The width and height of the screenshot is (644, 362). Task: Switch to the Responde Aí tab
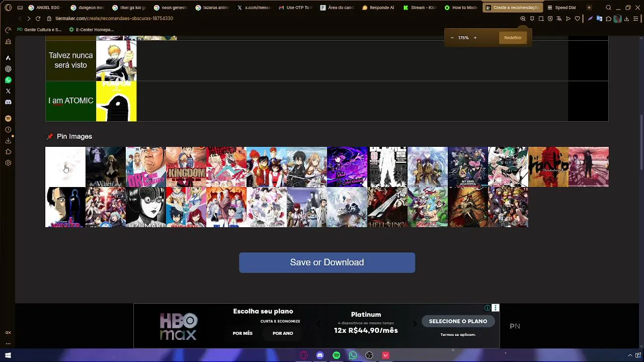tap(378, 8)
